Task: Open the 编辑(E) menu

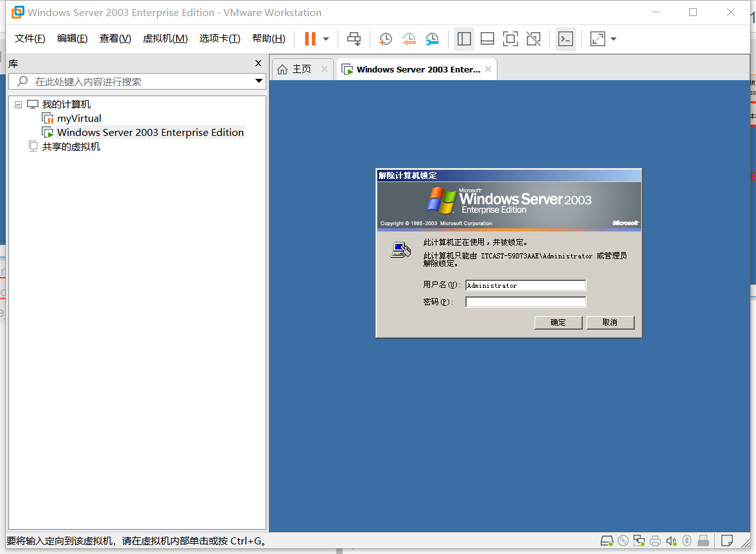Action: (73, 38)
